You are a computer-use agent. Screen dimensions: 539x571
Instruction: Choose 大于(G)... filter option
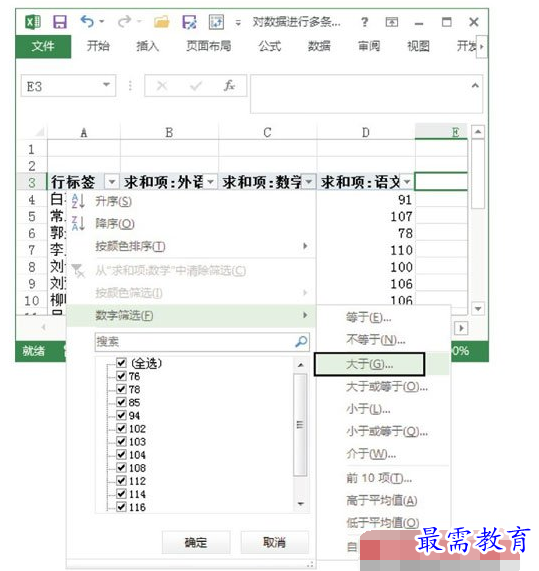(x=369, y=364)
